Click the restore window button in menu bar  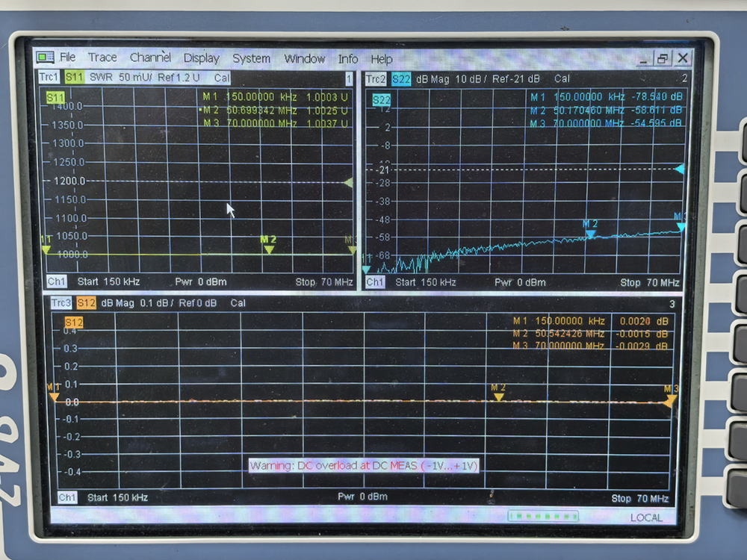pyautogui.click(x=662, y=58)
